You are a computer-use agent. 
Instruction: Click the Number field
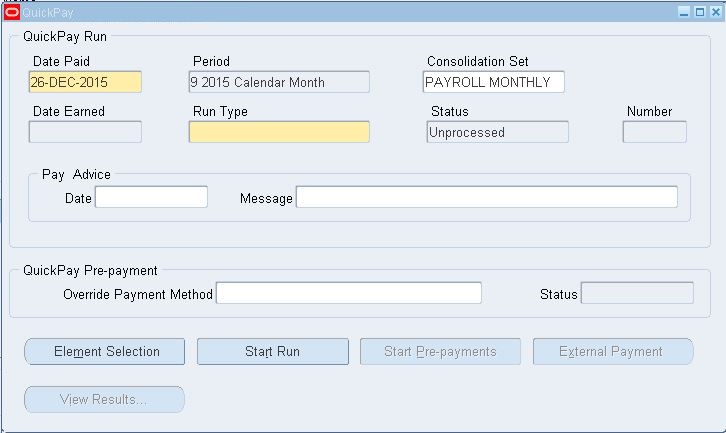(654, 132)
